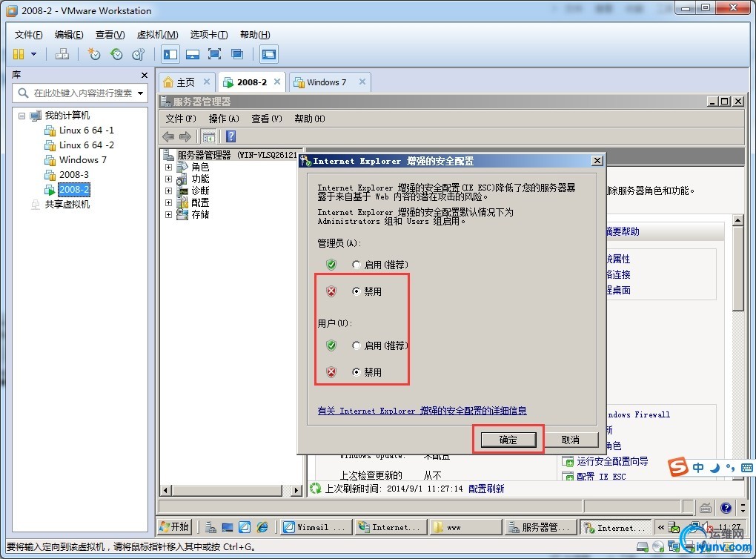Click the 配置 IE ESC link
Viewport: 756px width, 559px height.
601,477
